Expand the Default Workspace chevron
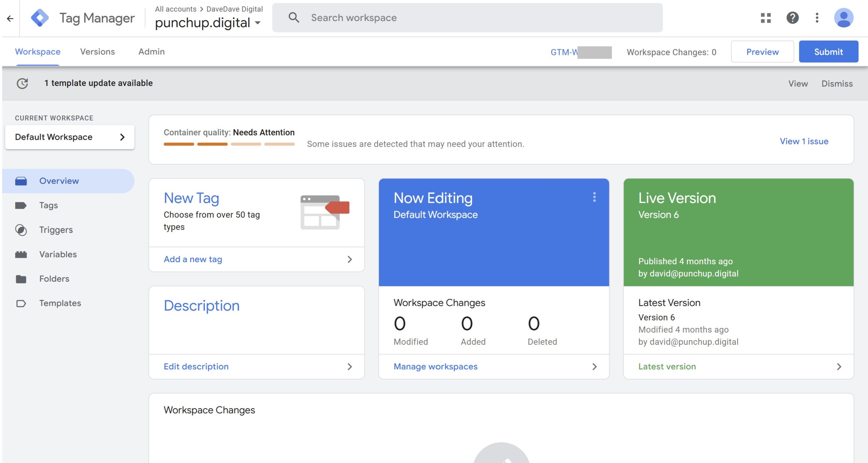The image size is (868, 463). click(122, 137)
